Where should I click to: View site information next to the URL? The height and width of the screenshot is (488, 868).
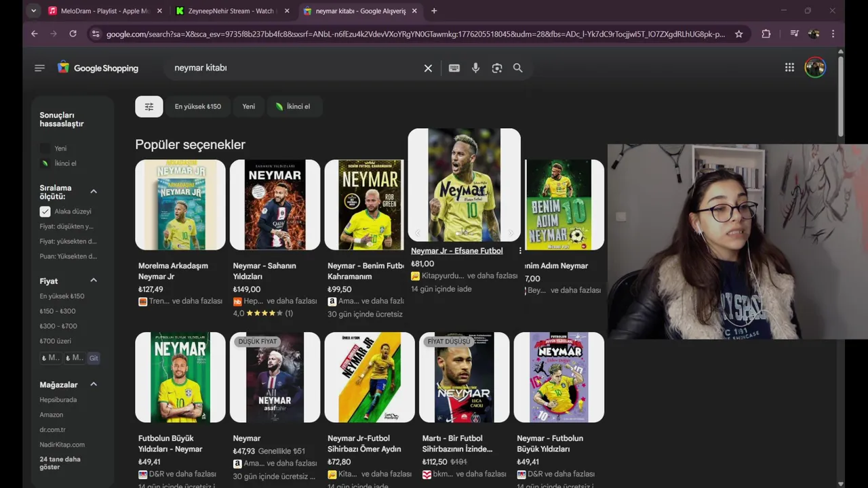pyautogui.click(x=96, y=33)
